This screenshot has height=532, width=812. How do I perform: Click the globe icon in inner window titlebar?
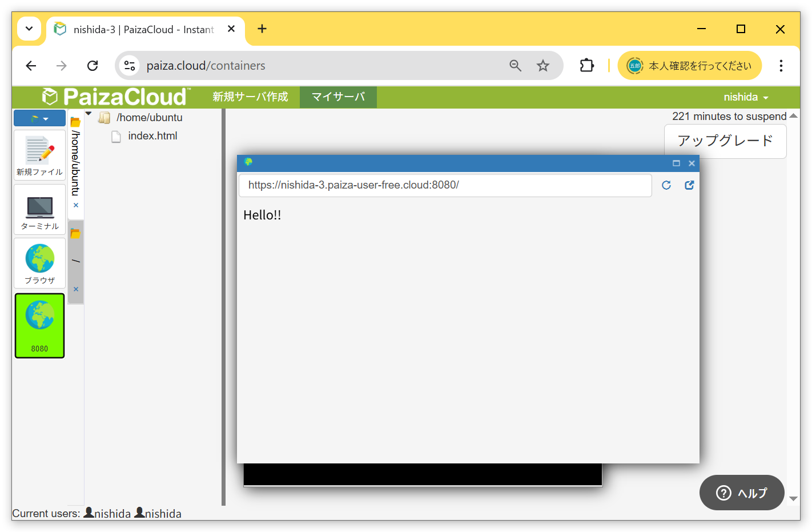pos(248,162)
